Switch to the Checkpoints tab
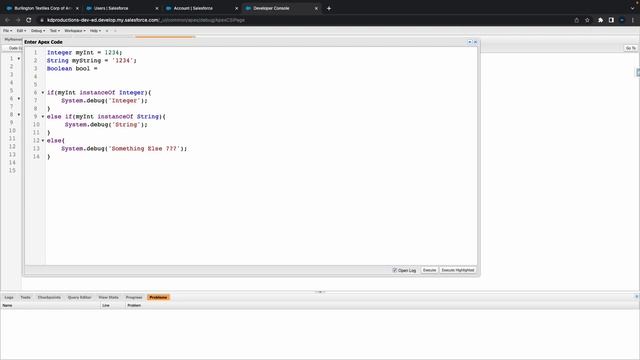 pyautogui.click(x=49, y=297)
